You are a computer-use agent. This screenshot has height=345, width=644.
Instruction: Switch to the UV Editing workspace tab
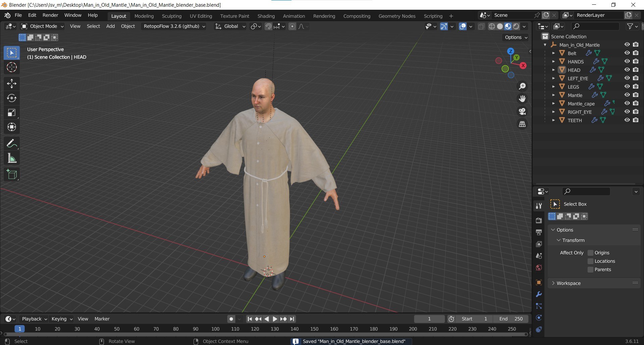click(x=201, y=16)
